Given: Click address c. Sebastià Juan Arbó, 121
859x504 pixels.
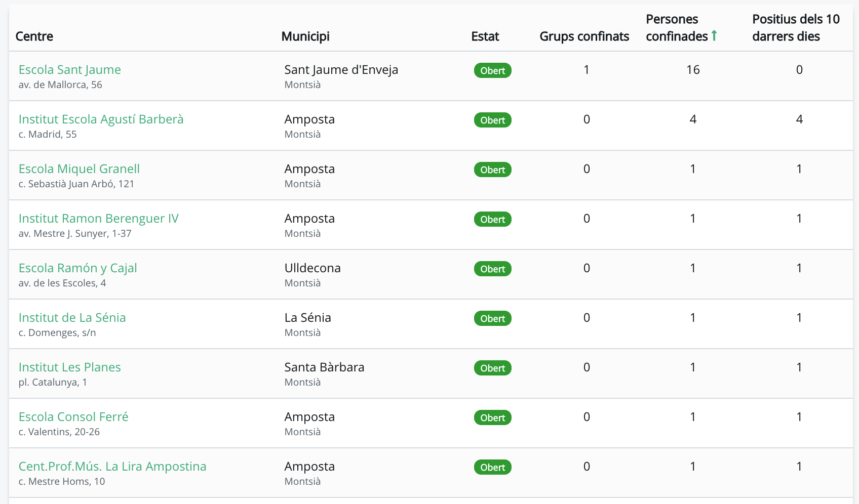Looking at the screenshot, I should click(76, 184).
